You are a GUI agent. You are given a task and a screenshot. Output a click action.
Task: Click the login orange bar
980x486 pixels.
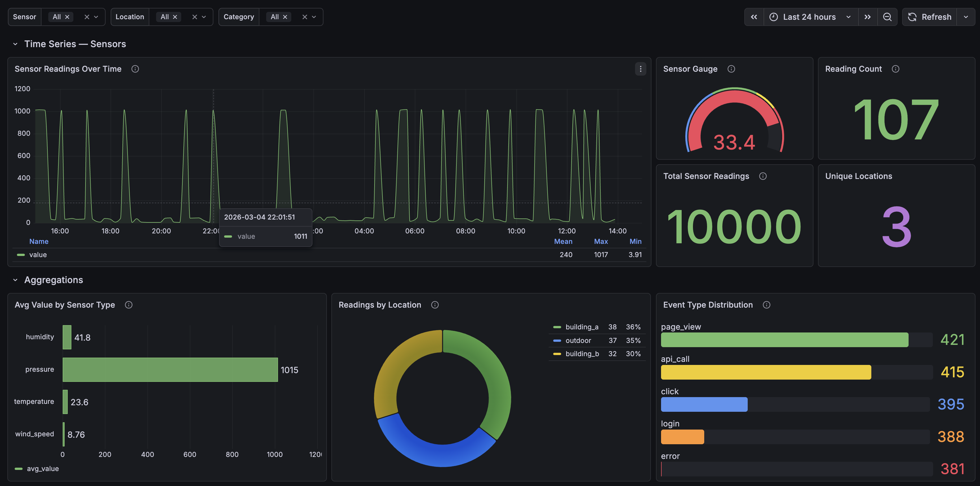coord(683,437)
